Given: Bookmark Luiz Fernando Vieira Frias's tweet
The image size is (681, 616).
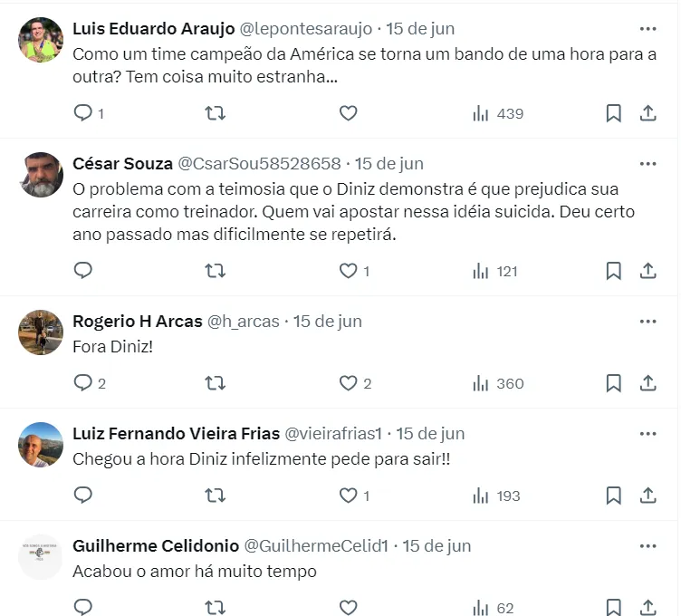Looking at the screenshot, I should click(x=613, y=496).
